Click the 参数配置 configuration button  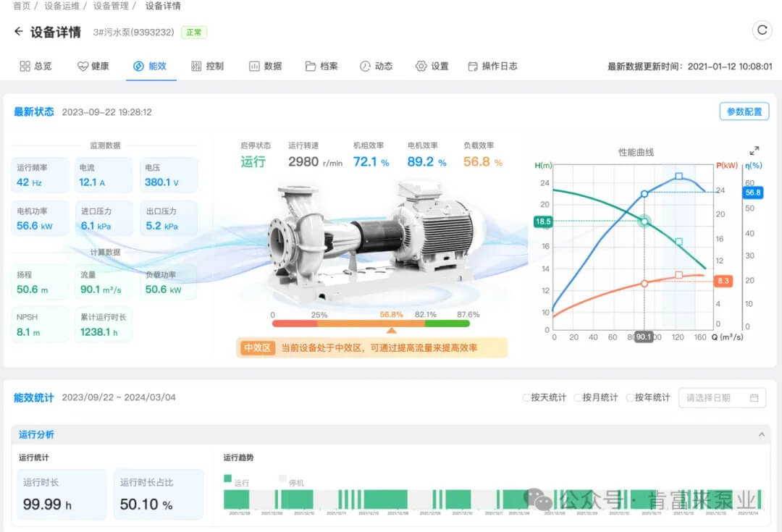744,112
